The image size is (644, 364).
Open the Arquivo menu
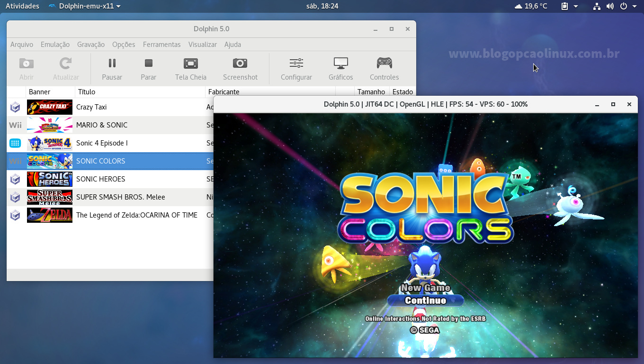click(22, 45)
